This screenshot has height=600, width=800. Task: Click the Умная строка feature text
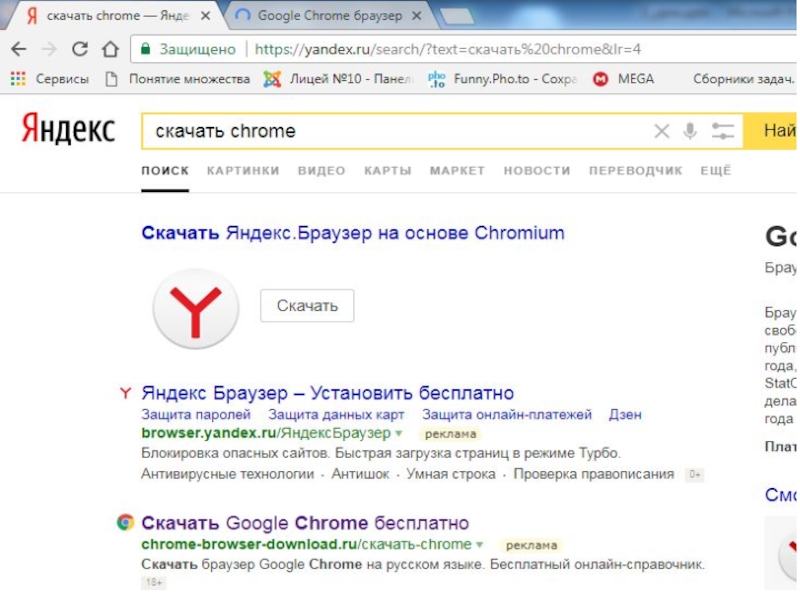[x=451, y=474]
